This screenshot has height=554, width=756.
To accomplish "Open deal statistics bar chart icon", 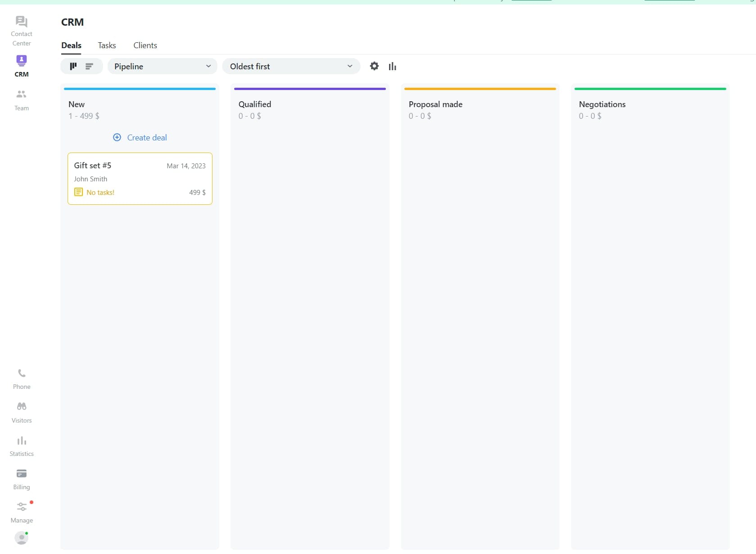I will click(393, 67).
